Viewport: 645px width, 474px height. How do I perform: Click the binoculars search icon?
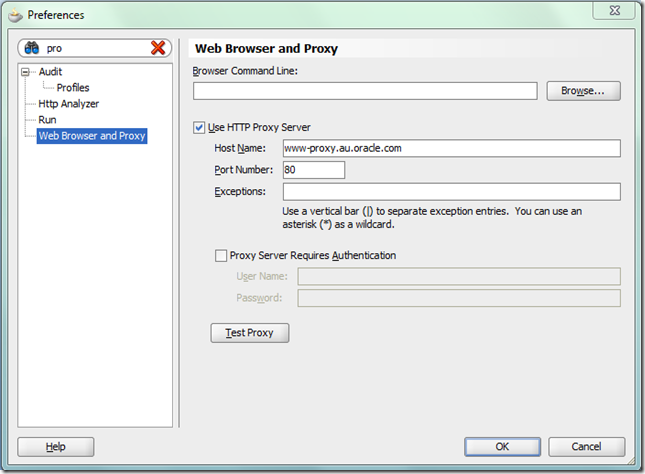(x=31, y=48)
